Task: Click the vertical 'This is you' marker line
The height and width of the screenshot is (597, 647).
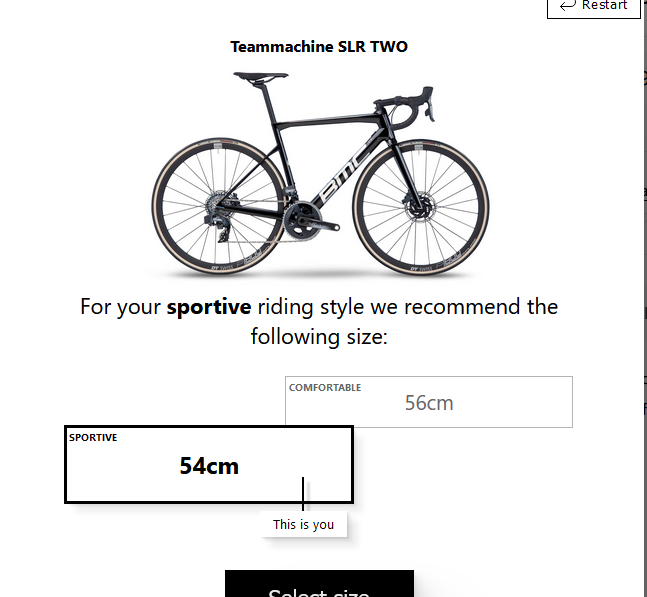Action: 303,494
